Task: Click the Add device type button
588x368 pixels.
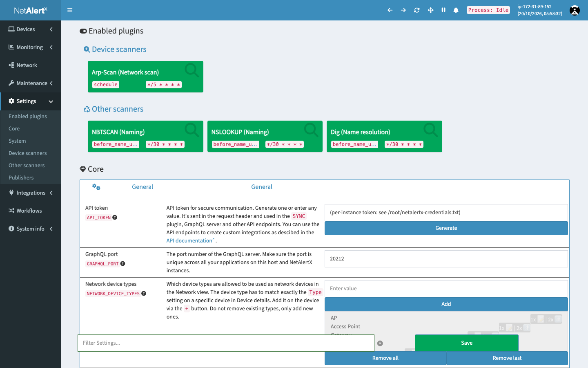Action: tap(446, 304)
